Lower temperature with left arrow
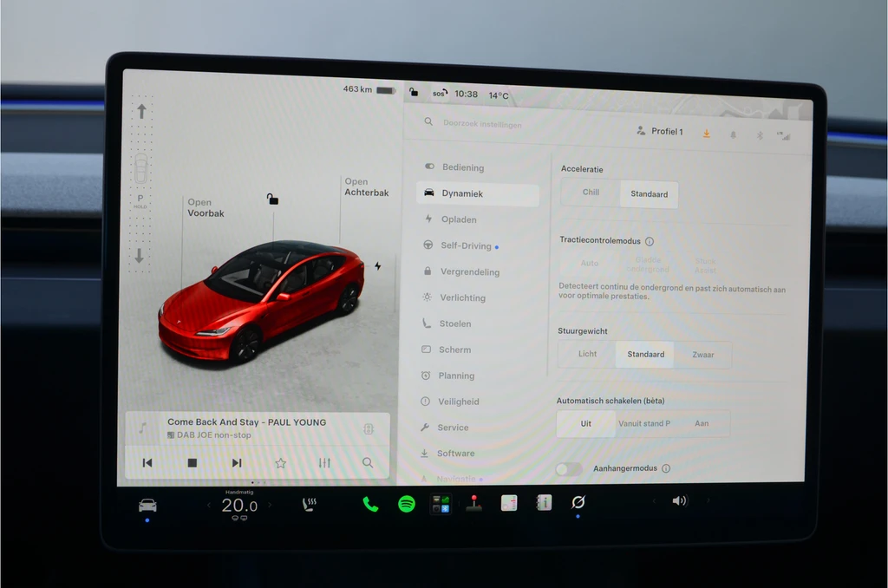This screenshot has width=888, height=588. coord(209,505)
